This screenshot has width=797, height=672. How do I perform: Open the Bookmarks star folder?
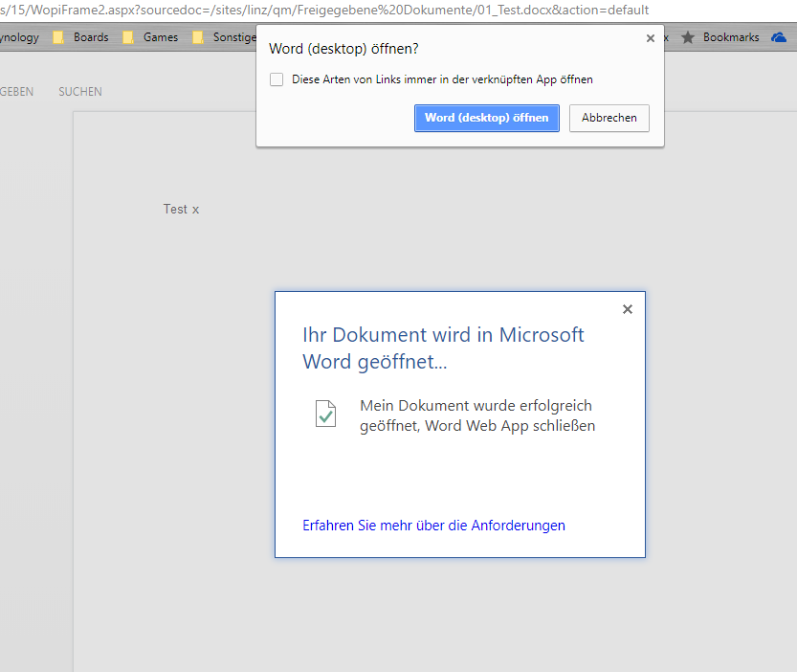tap(720, 37)
